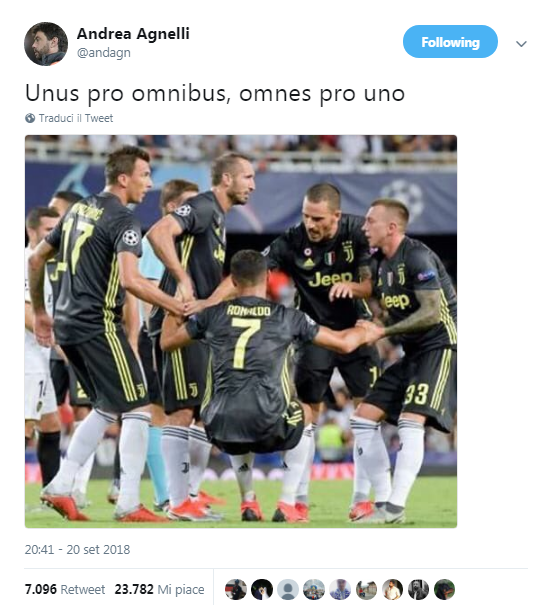Open the last liker's avatar
537x605 pixels.
[x=444, y=589]
